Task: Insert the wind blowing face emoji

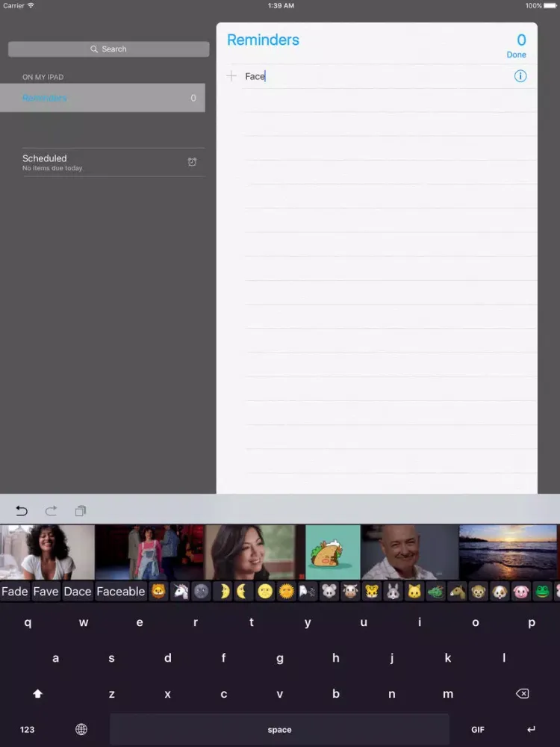Action: pyautogui.click(x=308, y=591)
